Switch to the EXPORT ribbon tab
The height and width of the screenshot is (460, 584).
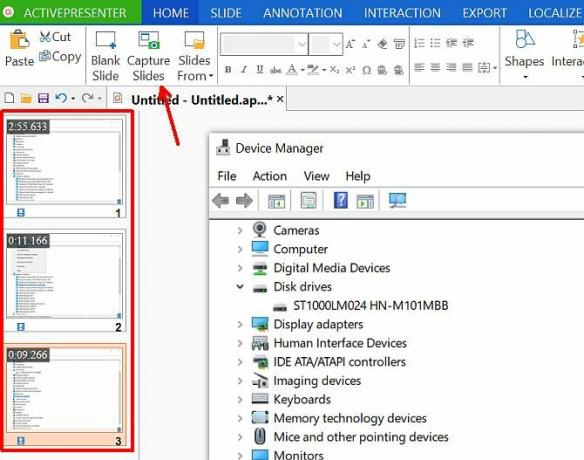[x=485, y=13]
